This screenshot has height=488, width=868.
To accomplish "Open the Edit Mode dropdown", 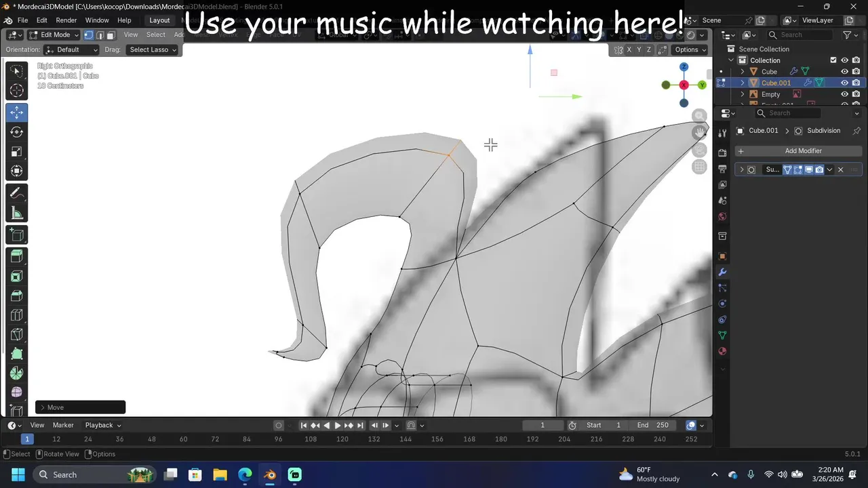I will 53,35.
